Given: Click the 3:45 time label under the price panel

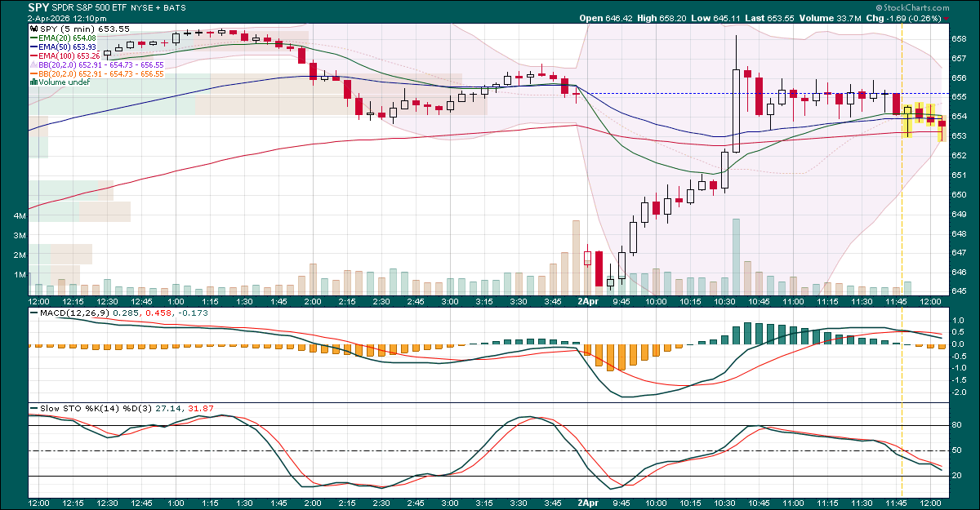Looking at the screenshot, I should (553, 301).
